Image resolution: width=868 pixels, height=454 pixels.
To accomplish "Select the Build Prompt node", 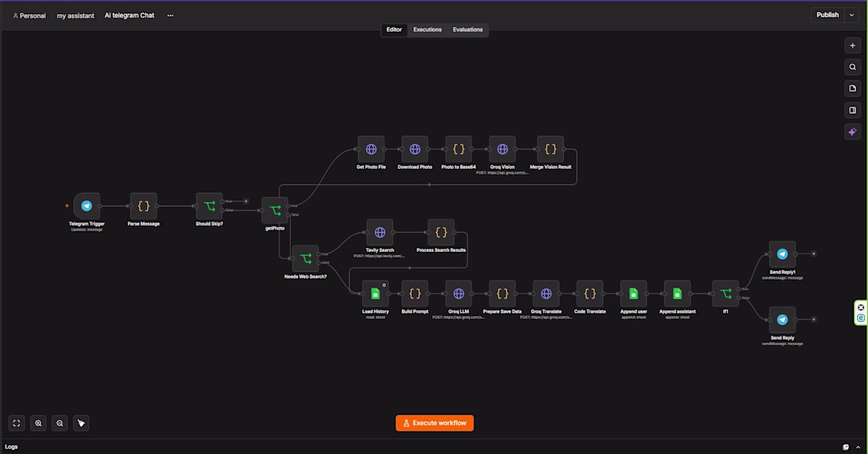I will tap(414, 294).
